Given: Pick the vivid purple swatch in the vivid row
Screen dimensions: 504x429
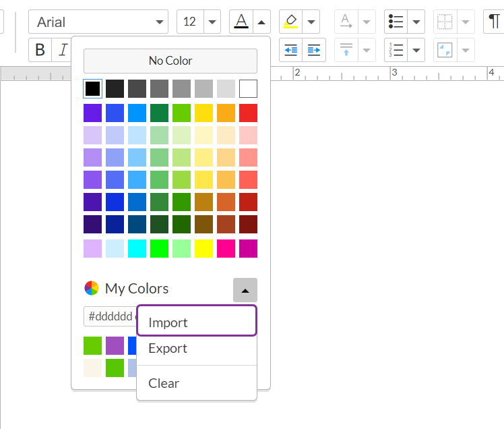Looking at the screenshot, I should click(x=92, y=113).
